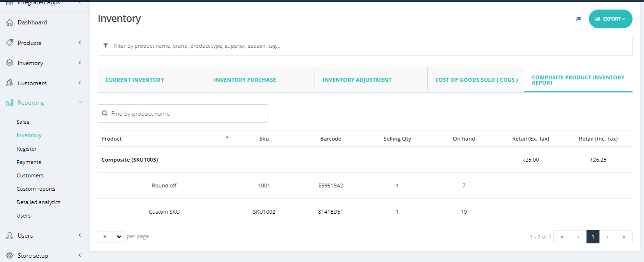Click the Inventory layers icon in sidebar
This screenshot has width=644, height=262.
[x=10, y=63]
